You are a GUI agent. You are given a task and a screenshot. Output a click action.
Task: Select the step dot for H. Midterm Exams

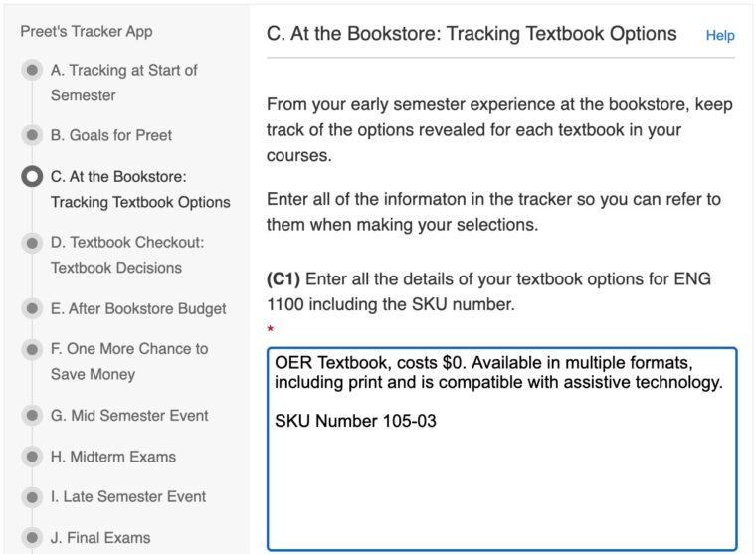pos(33,457)
